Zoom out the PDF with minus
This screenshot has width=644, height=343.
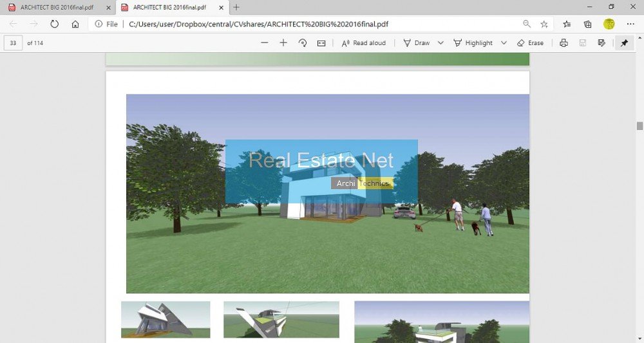pos(265,42)
